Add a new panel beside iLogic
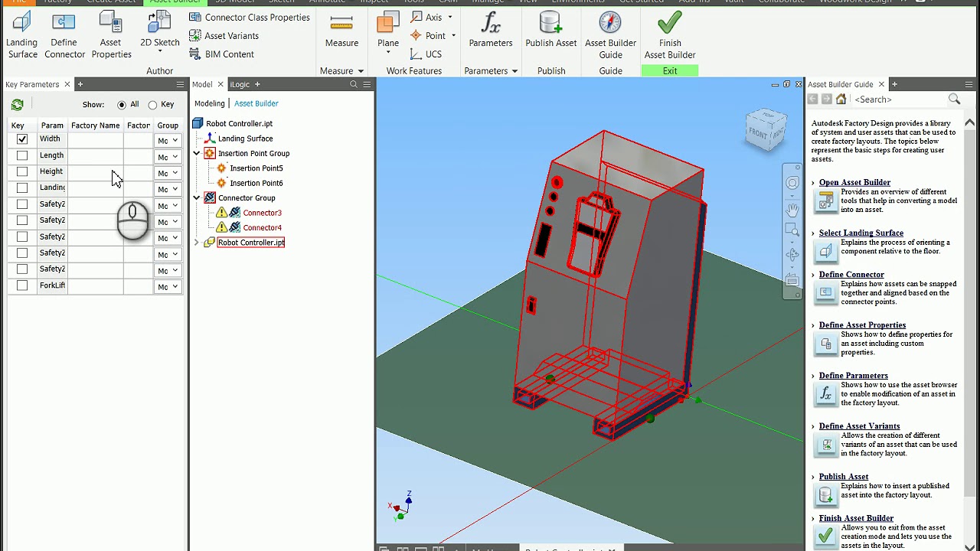 pos(257,84)
